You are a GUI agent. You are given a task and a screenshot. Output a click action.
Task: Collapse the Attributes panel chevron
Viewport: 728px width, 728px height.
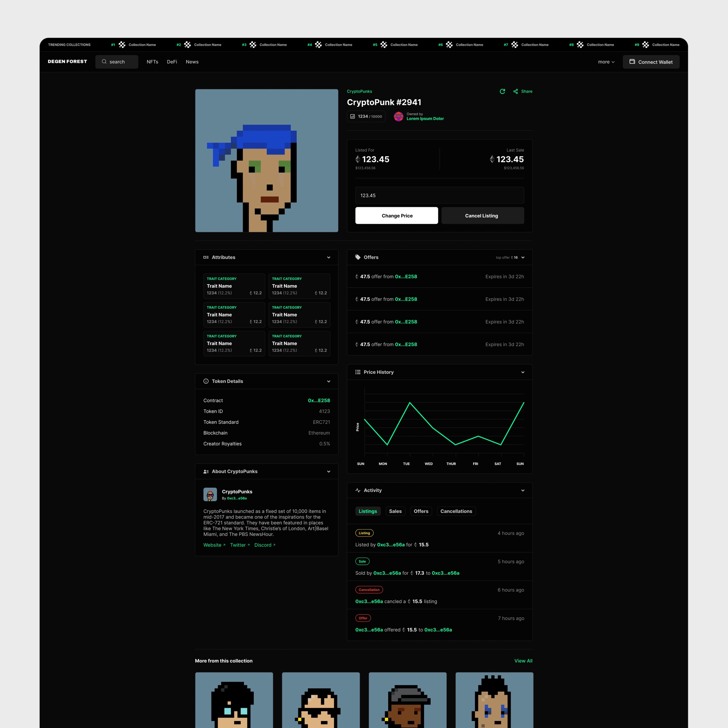pos(329,257)
